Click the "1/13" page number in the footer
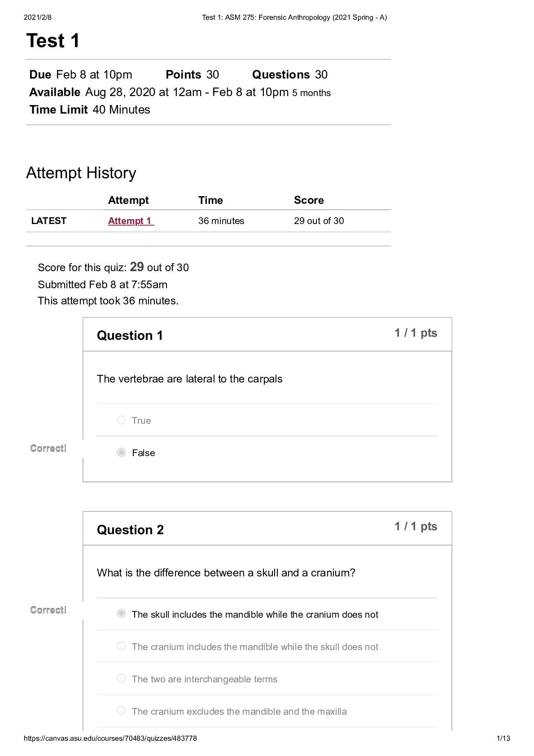 tap(503, 738)
